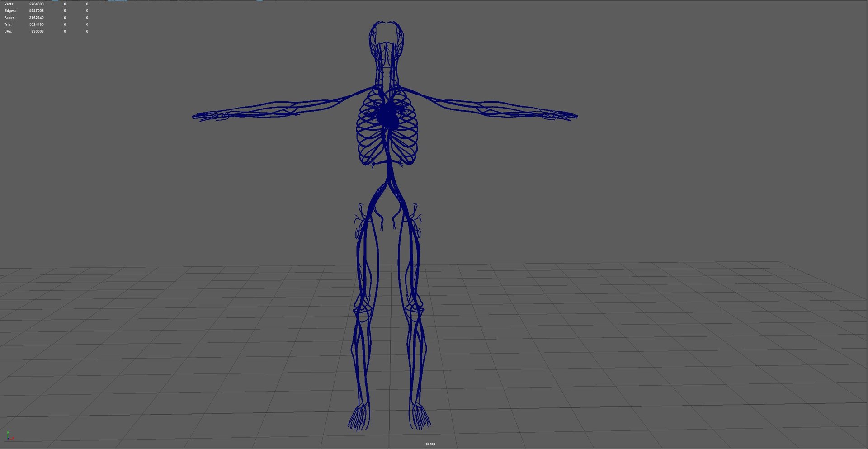This screenshot has width=868, height=449.
Task: Click the UV count value 830003
Action: pos(38,31)
